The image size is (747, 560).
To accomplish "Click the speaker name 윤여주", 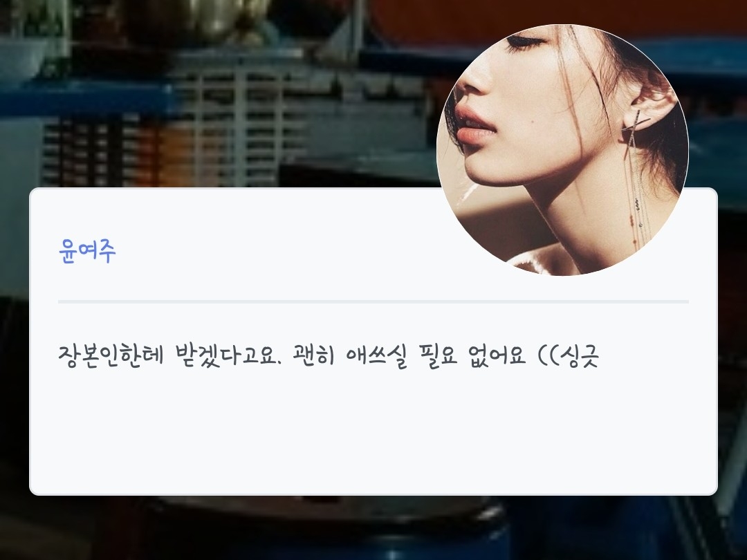I will click(x=87, y=251).
